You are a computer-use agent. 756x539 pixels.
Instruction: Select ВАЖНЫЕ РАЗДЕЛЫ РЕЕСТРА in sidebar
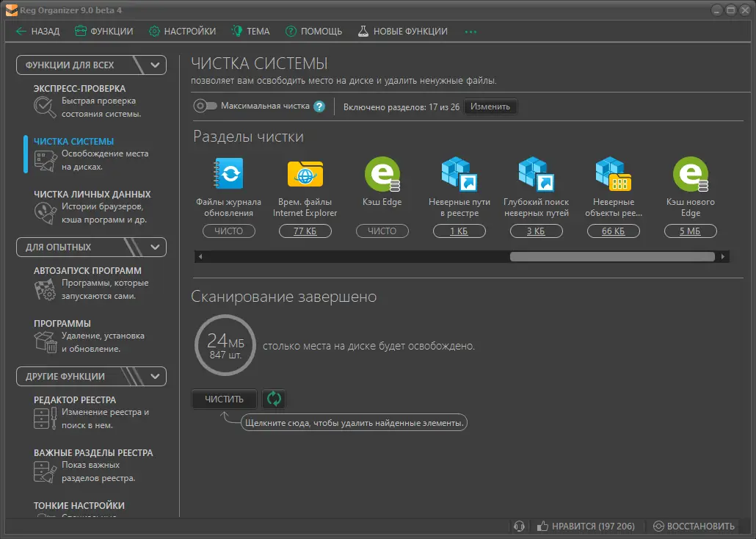point(93,452)
